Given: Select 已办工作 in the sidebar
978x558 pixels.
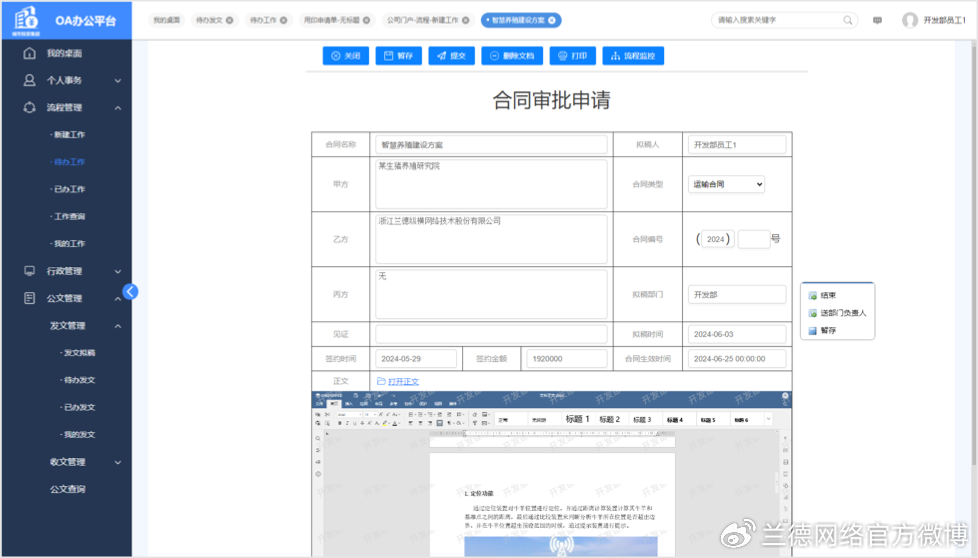Looking at the screenshot, I should (x=69, y=189).
